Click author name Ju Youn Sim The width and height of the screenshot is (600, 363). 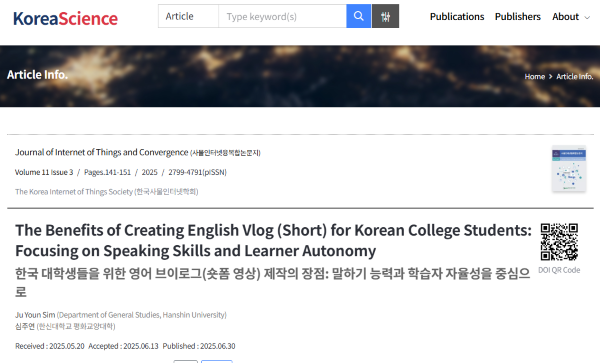click(x=35, y=315)
